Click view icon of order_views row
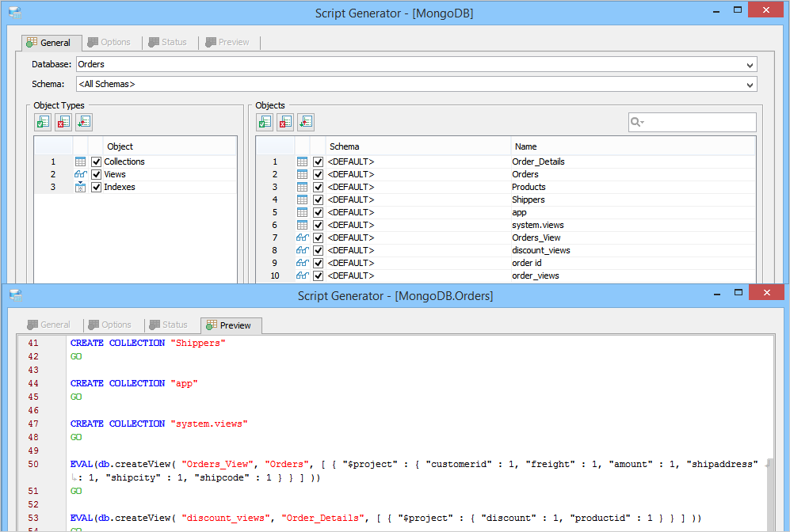790x532 pixels. (303, 275)
